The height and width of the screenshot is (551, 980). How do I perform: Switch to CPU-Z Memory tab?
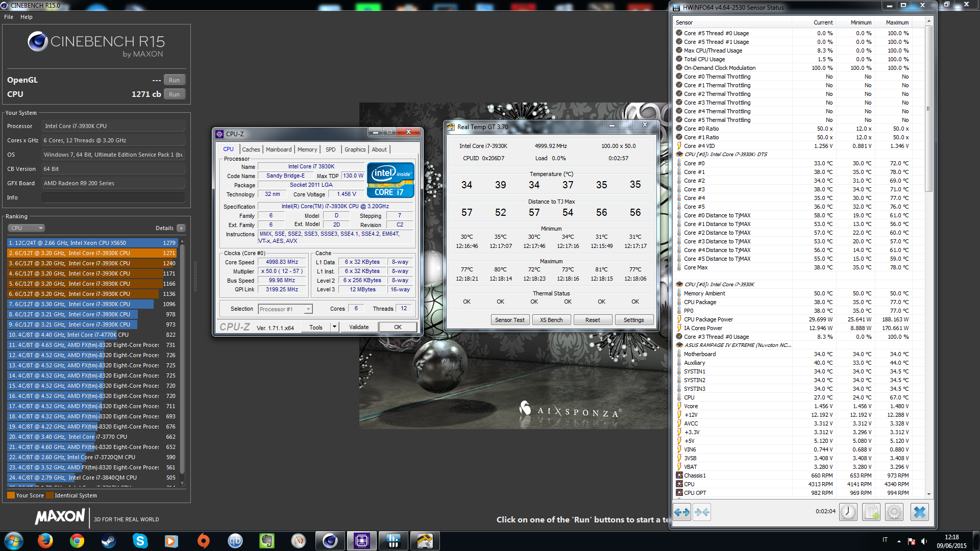coord(307,149)
